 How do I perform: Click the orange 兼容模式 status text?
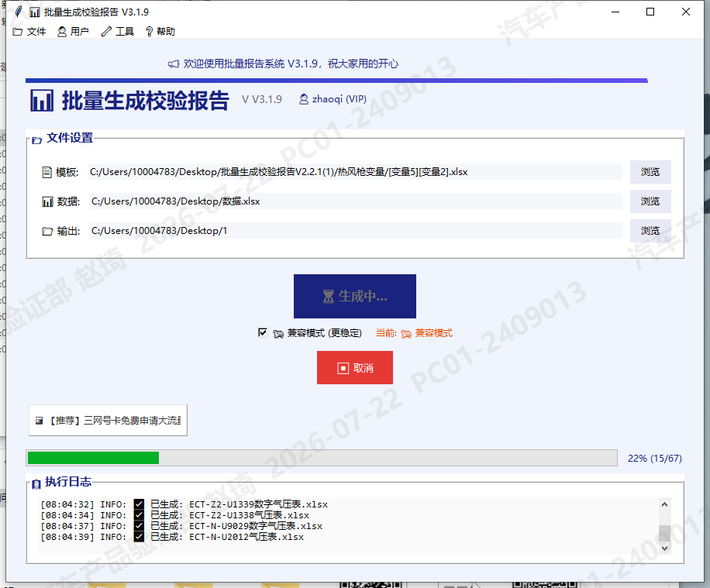click(x=434, y=333)
